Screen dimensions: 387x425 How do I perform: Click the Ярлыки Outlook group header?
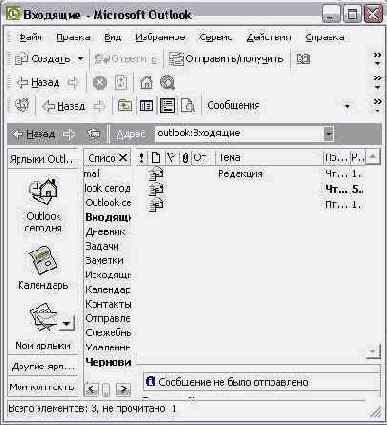pyautogui.click(x=43, y=159)
